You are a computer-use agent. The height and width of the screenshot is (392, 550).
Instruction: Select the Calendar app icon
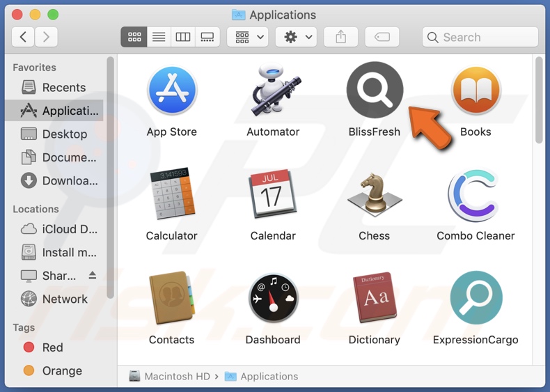pyautogui.click(x=272, y=193)
